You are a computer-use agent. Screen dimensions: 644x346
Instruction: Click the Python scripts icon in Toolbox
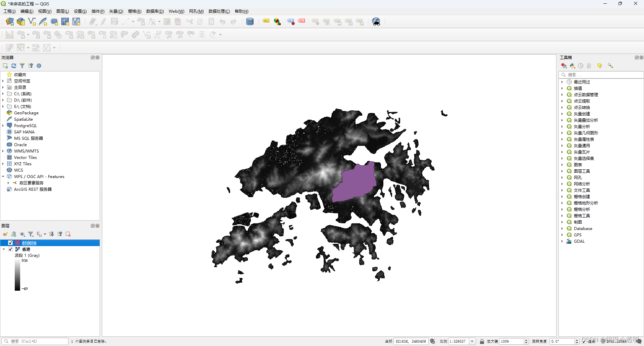[573, 66]
